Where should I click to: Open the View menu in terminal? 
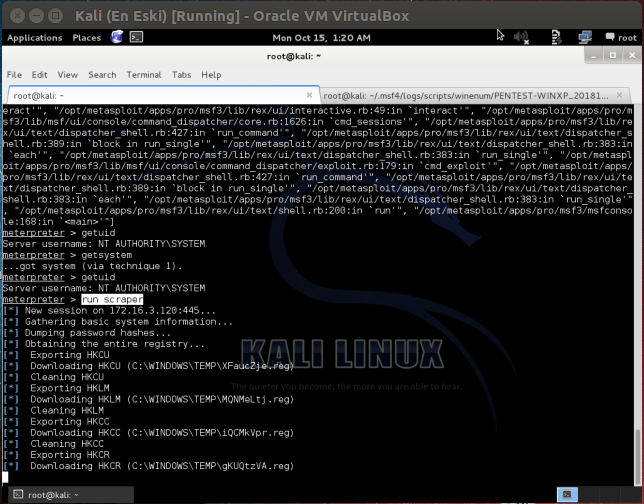point(68,75)
